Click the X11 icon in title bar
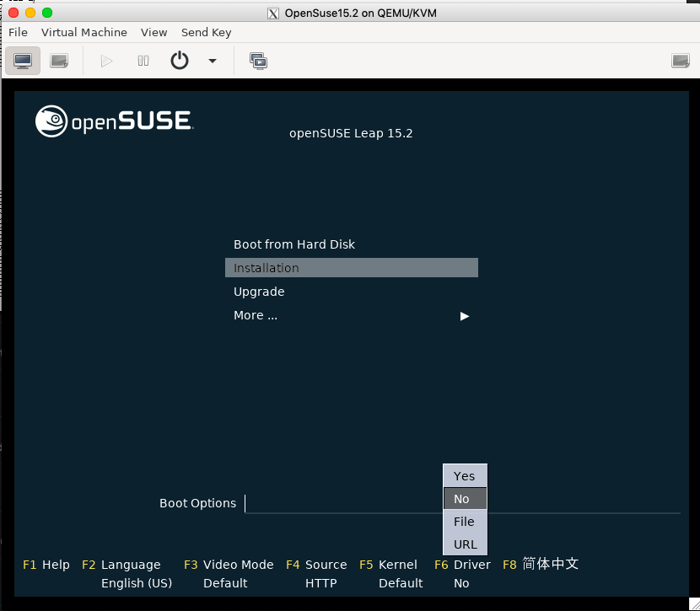The height and width of the screenshot is (611, 700). coord(273,13)
